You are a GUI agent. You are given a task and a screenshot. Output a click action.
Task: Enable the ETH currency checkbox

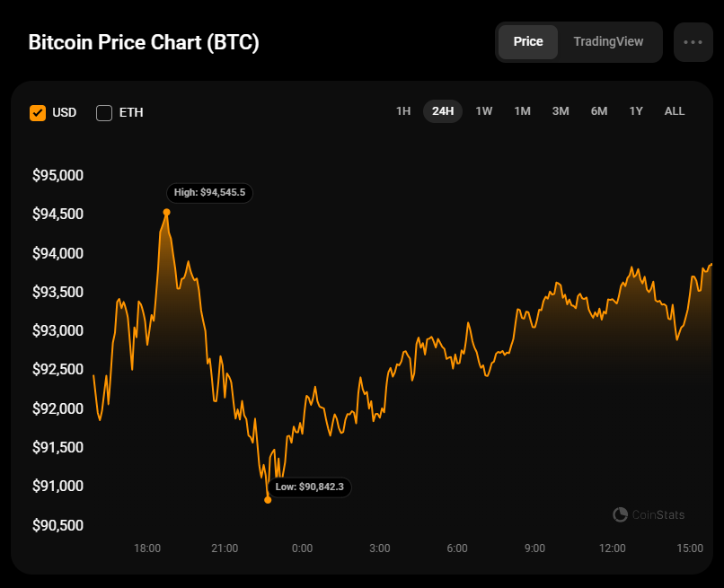(104, 112)
